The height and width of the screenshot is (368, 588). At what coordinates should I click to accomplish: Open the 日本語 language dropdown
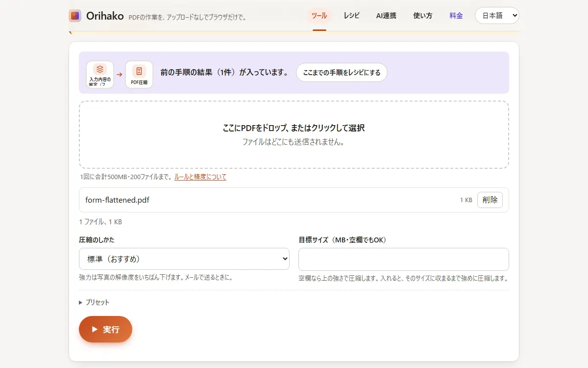[497, 16]
